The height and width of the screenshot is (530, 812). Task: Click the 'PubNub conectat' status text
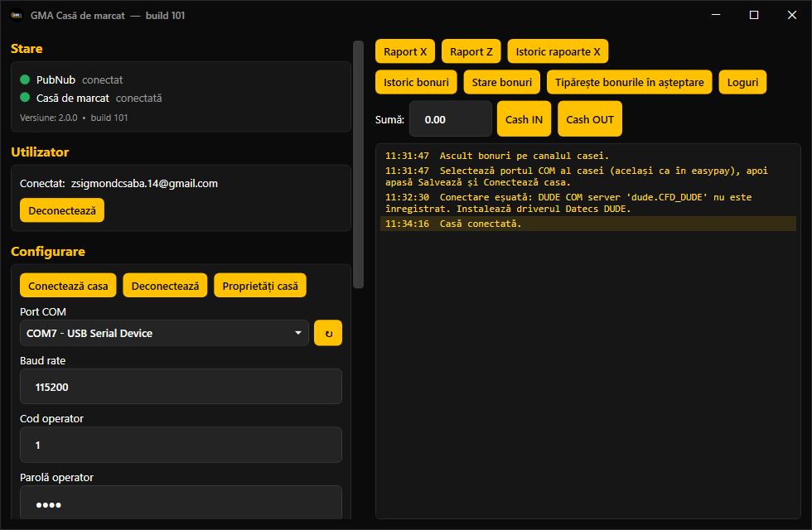coord(80,79)
